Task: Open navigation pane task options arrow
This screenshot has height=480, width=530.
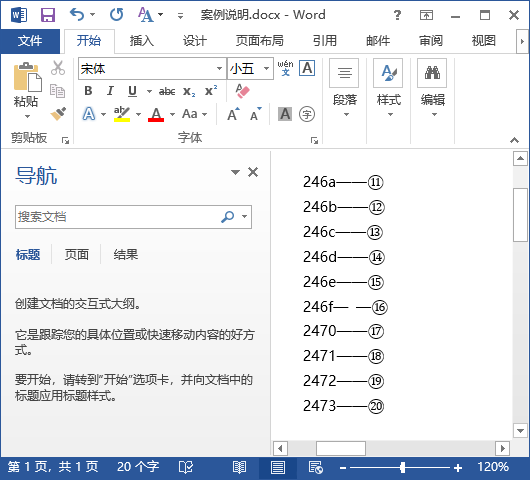Action: (x=235, y=172)
